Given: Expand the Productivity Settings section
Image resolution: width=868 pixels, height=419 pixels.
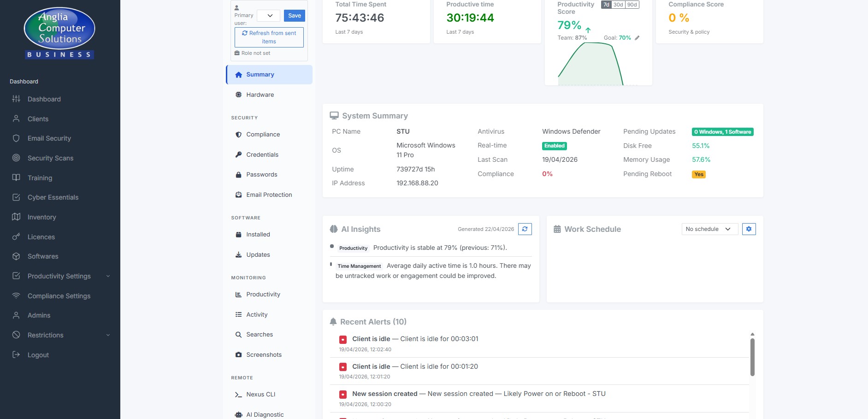Looking at the screenshot, I should [59, 276].
